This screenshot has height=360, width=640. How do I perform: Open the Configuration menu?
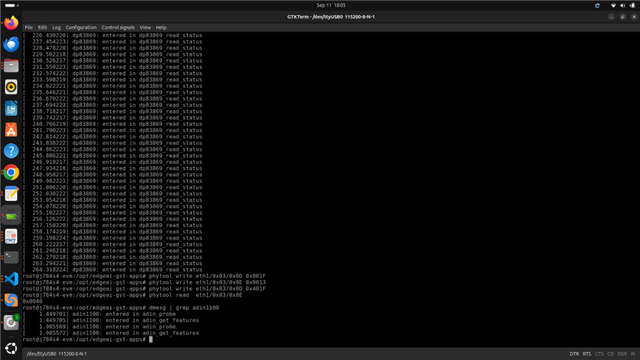[81, 27]
